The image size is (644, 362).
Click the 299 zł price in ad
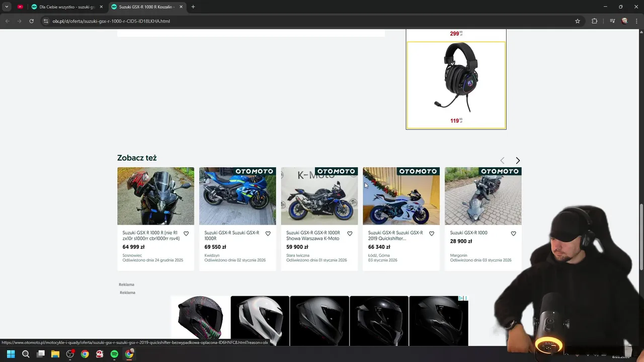coord(456,34)
